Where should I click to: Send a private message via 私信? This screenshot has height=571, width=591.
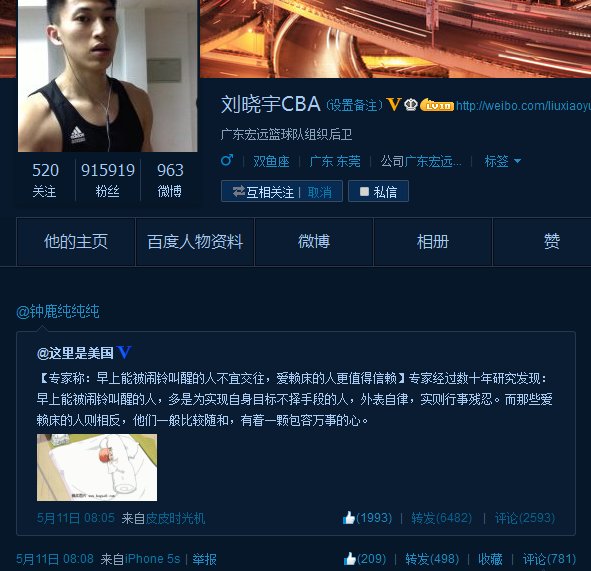point(378,191)
